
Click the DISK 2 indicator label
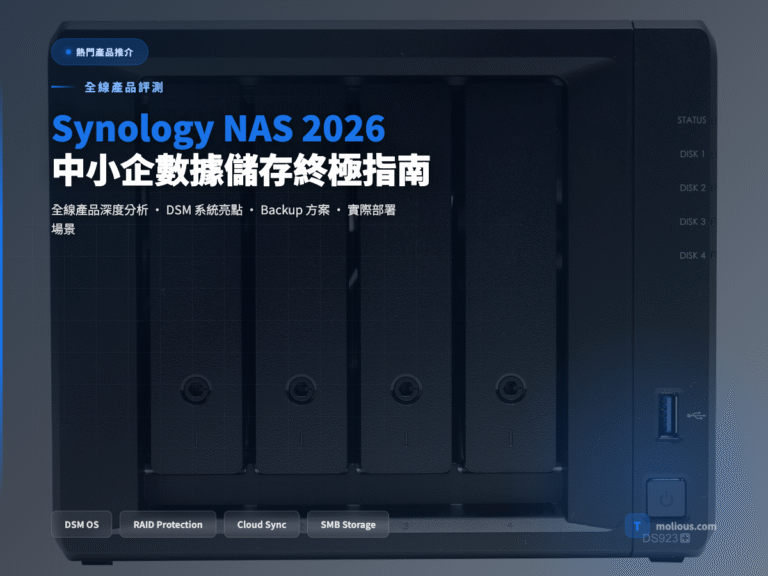(x=693, y=188)
